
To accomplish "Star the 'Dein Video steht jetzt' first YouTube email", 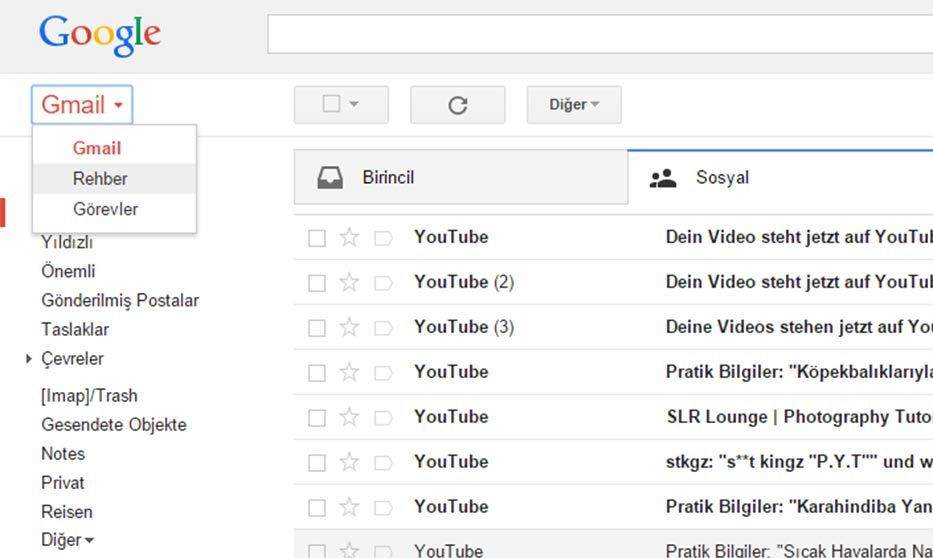I will pyautogui.click(x=349, y=237).
